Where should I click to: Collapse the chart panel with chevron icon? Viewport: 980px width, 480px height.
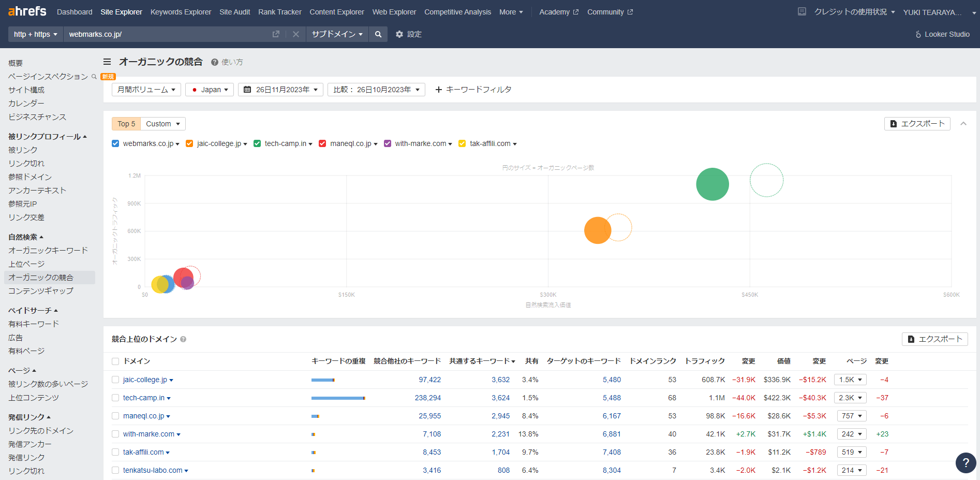(x=963, y=124)
